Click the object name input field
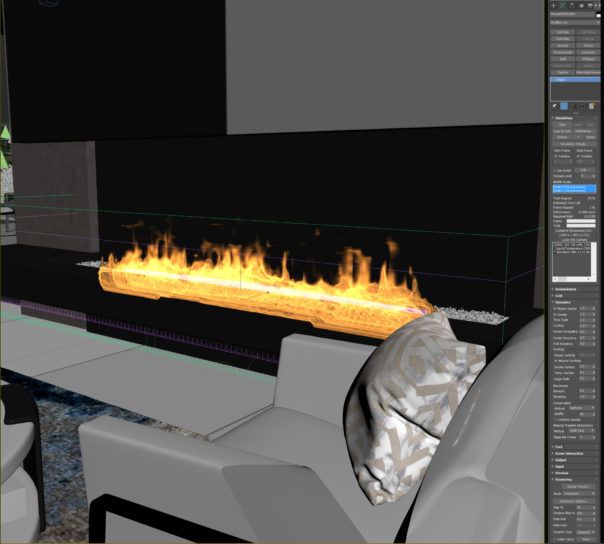This screenshot has width=604, height=544. (572, 14)
